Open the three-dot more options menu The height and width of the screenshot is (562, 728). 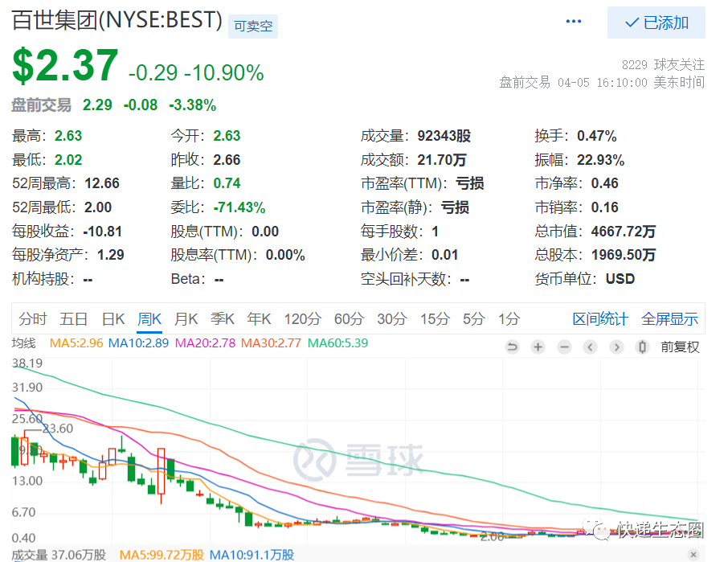coord(574,22)
